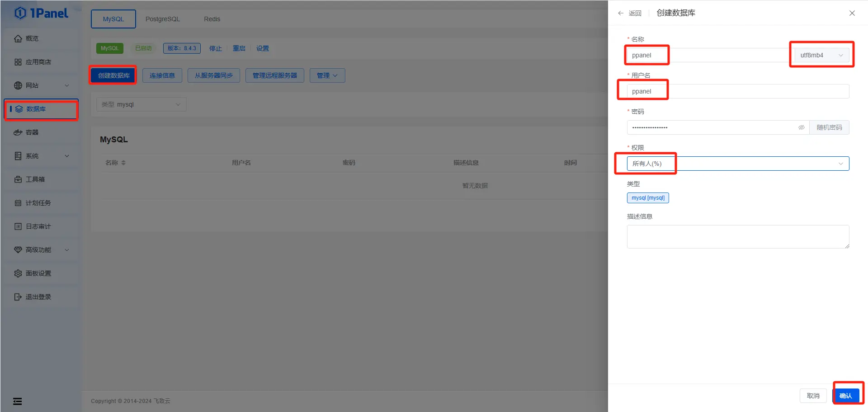
Task: Select 工具箱 in the sidebar
Action: click(x=41, y=179)
